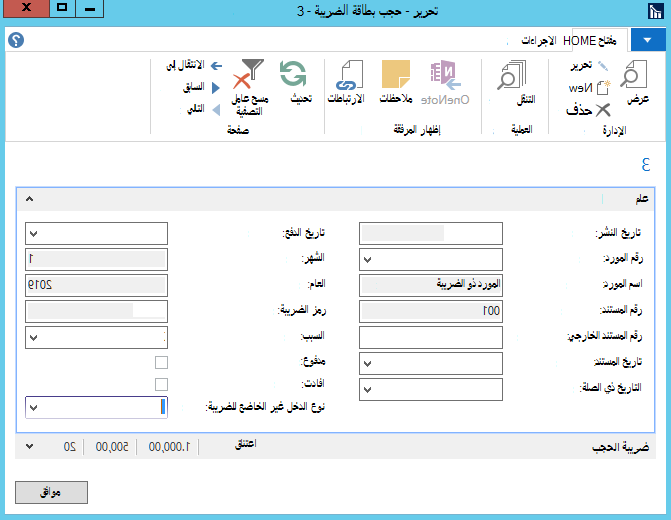Open the help question mark icon
The width and height of the screenshot is (671, 520).
16,40
